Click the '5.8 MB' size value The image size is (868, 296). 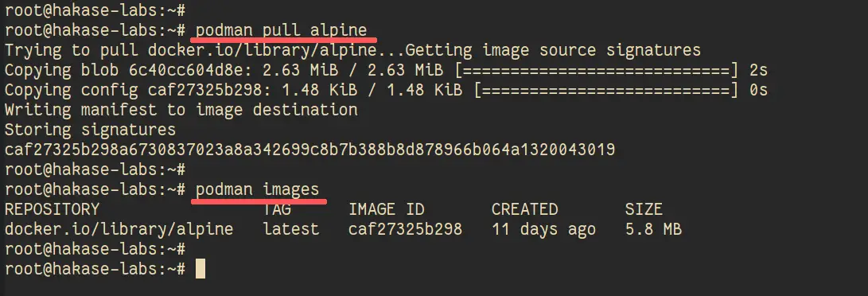pyautogui.click(x=653, y=229)
